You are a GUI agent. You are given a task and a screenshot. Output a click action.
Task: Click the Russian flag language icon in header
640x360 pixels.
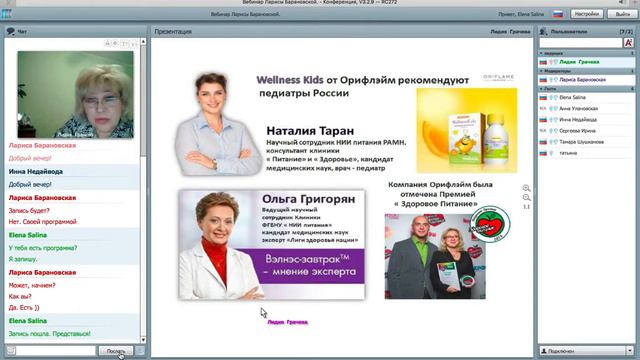pos(558,14)
